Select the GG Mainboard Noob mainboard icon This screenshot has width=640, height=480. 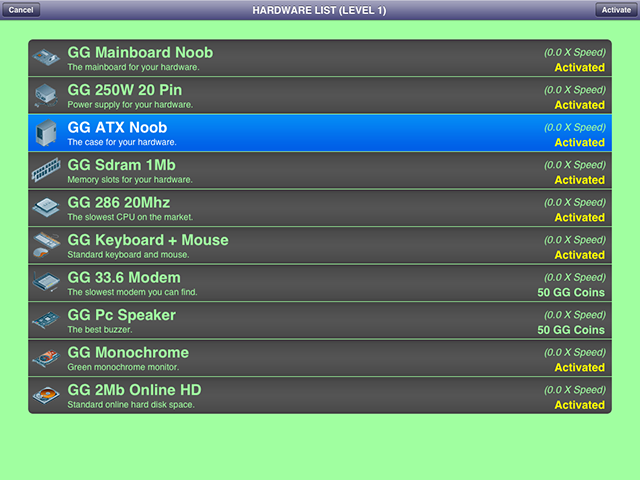[46, 58]
